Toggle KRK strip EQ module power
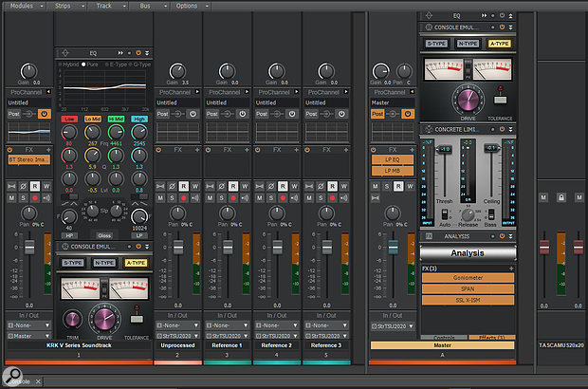This screenshot has height=389, width=588. click(x=138, y=53)
